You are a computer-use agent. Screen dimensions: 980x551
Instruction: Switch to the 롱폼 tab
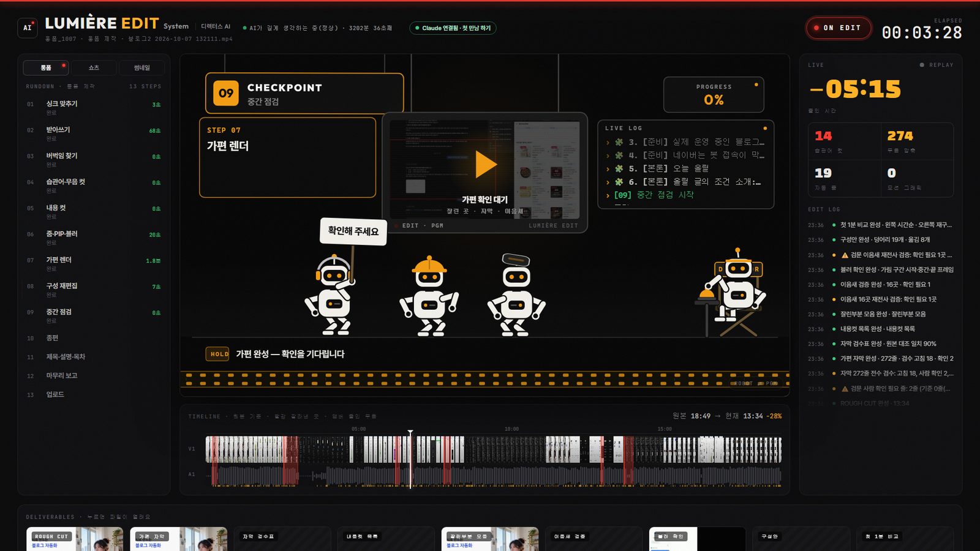tap(46, 68)
